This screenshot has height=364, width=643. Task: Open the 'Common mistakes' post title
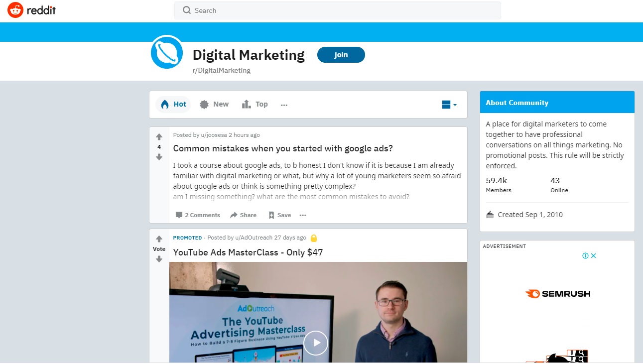click(283, 148)
